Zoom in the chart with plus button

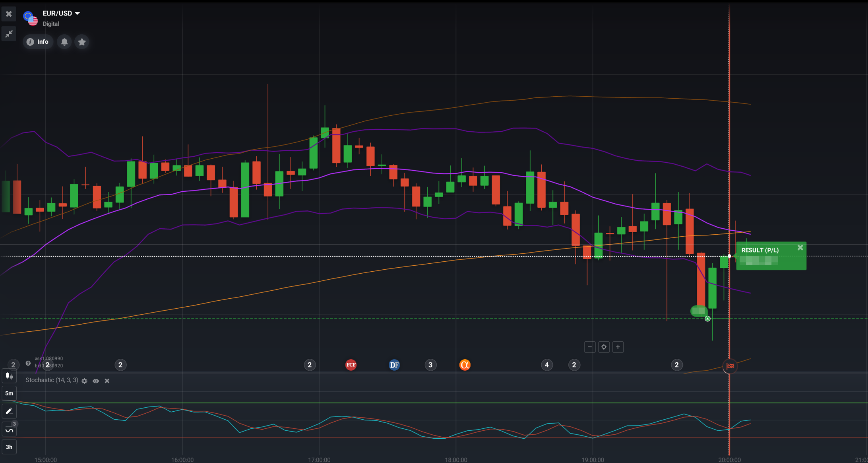coord(618,347)
